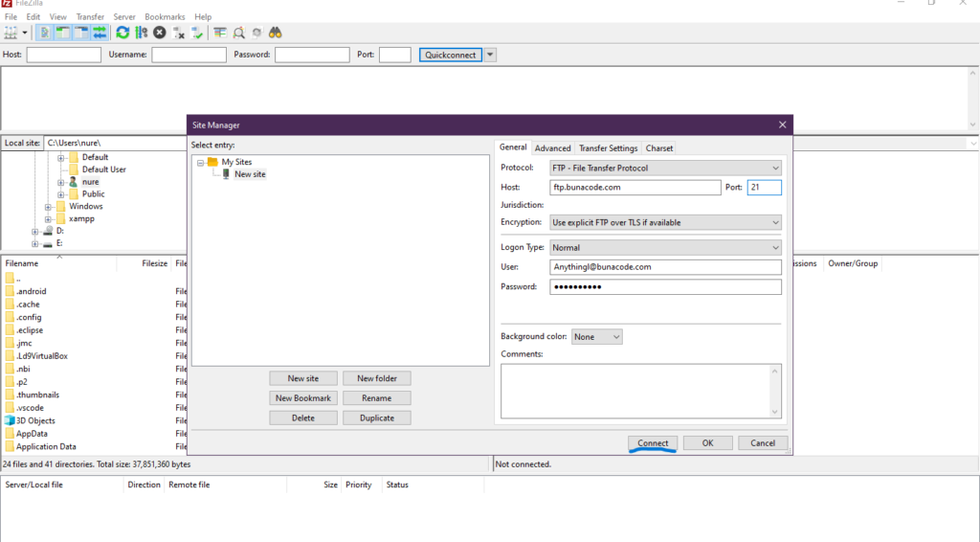Open the Site Manager toolbar icon
This screenshot has height=542, width=980.
(x=11, y=33)
